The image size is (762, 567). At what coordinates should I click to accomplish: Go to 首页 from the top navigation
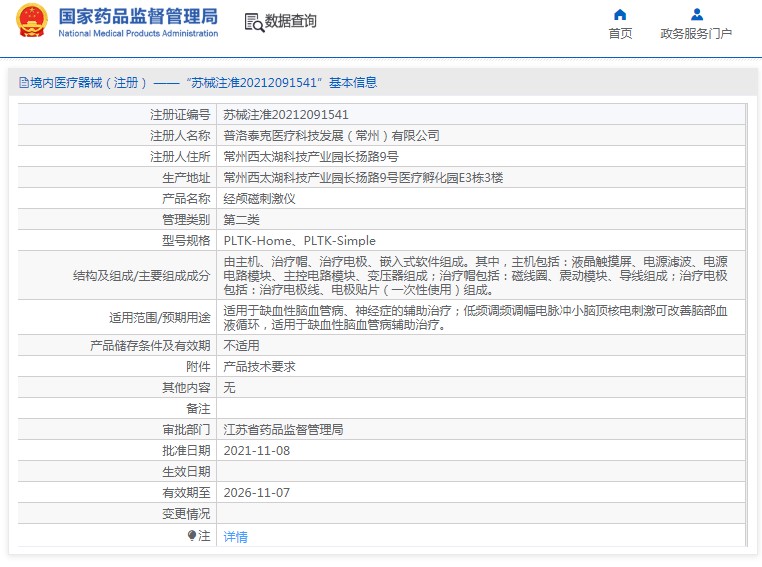[620, 33]
